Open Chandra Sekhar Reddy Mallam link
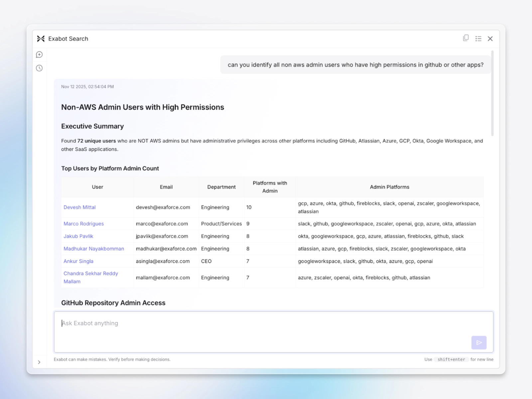Image resolution: width=532 pixels, height=399 pixels. click(x=91, y=277)
